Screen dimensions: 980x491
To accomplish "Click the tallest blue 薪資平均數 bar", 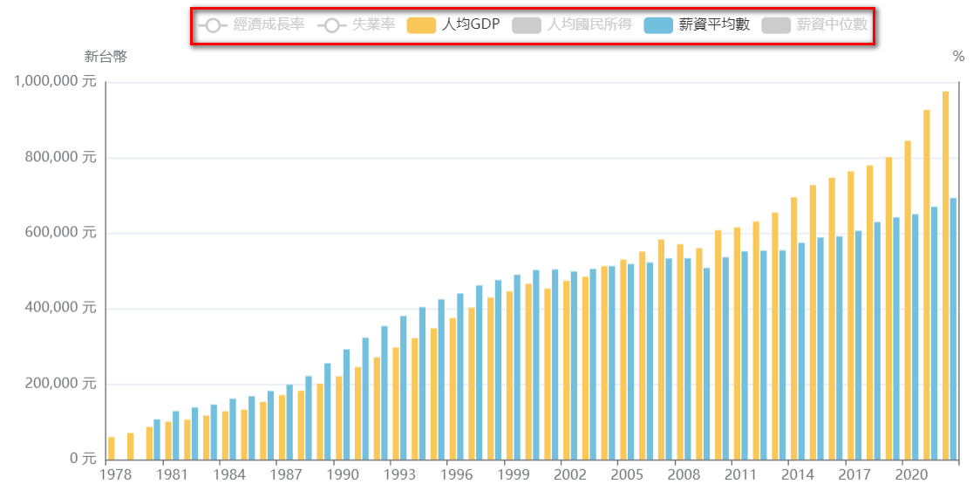I will coord(953,329).
